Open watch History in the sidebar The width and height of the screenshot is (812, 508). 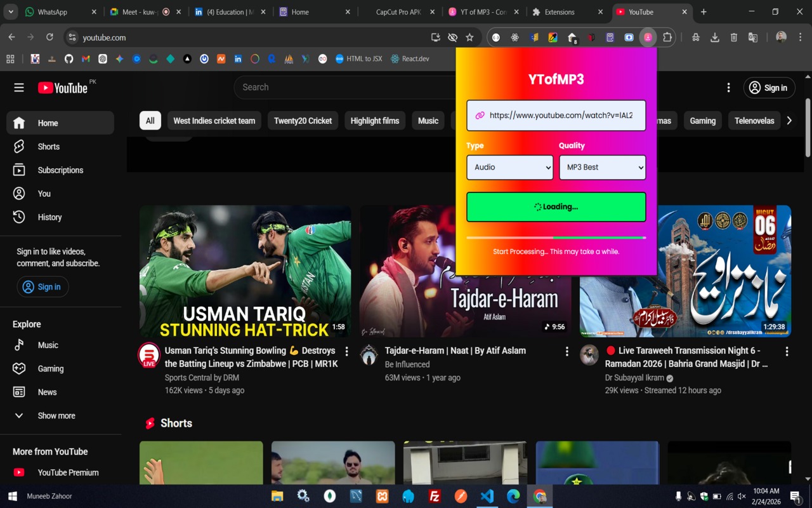pos(60,217)
